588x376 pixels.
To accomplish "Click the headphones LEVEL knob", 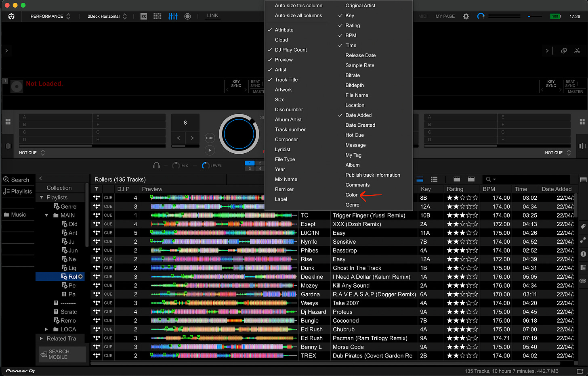I will pos(205,165).
